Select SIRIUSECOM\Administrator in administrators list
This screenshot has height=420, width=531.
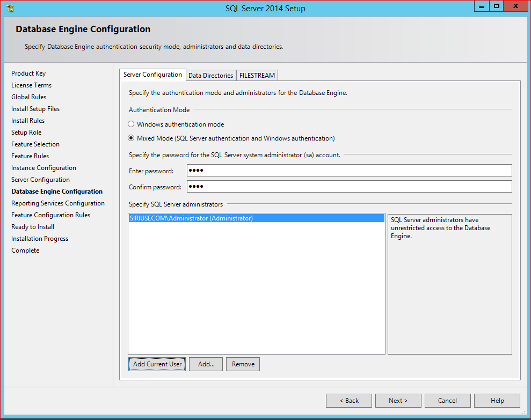tap(191, 218)
